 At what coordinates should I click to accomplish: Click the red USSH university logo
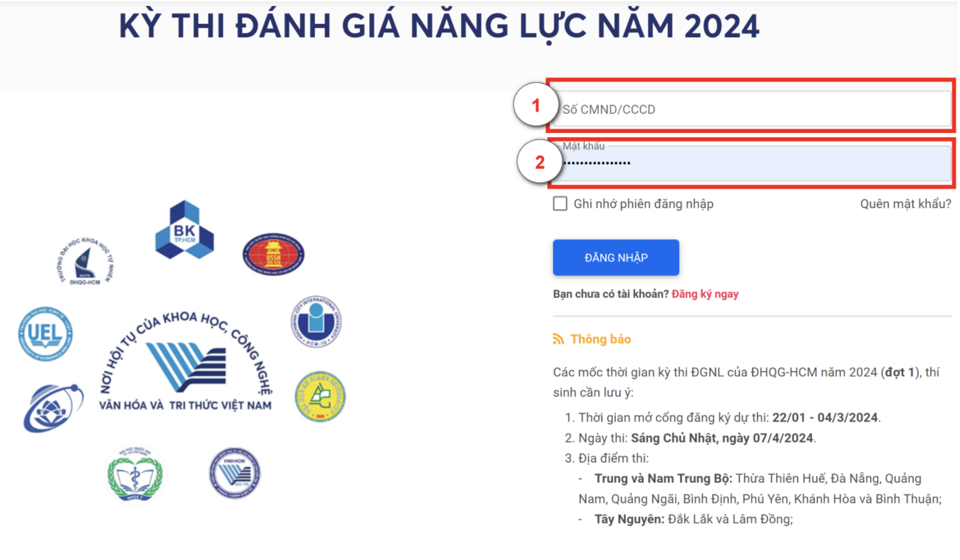273,254
